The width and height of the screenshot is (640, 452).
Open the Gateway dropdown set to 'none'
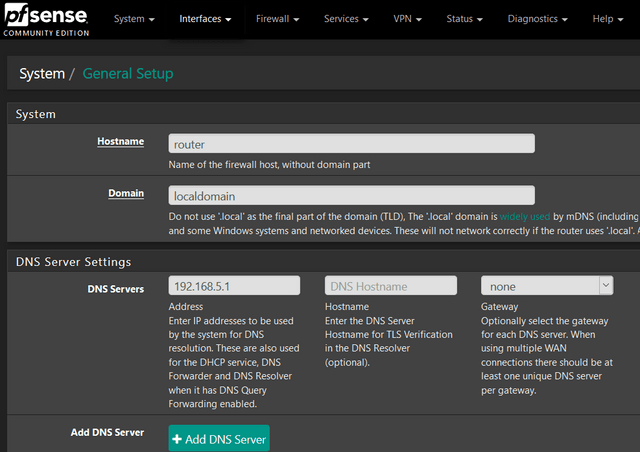pyautogui.click(x=546, y=286)
